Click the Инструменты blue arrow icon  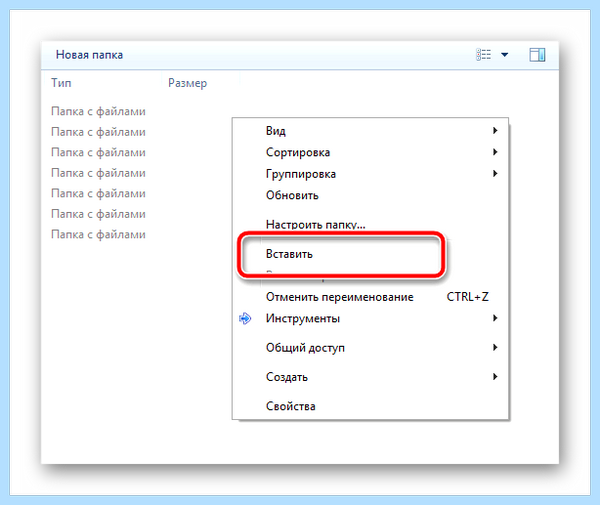tap(245, 318)
